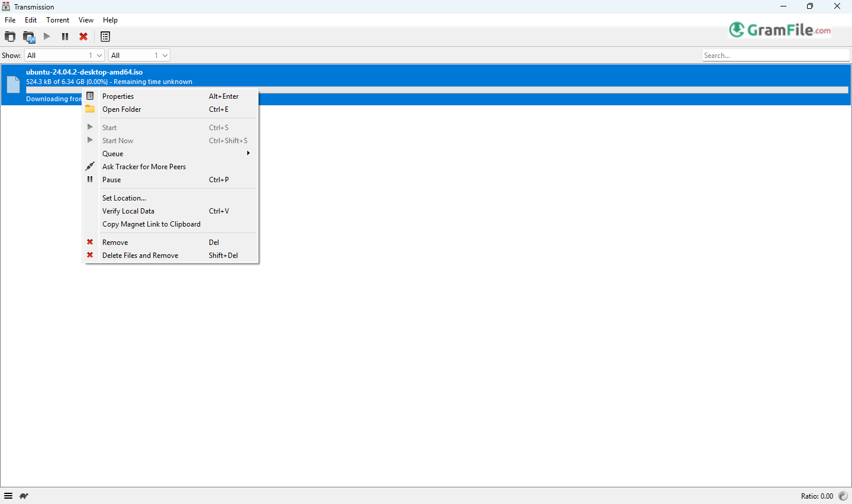Click the Ratio: 0.00 status text

coord(817,496)
